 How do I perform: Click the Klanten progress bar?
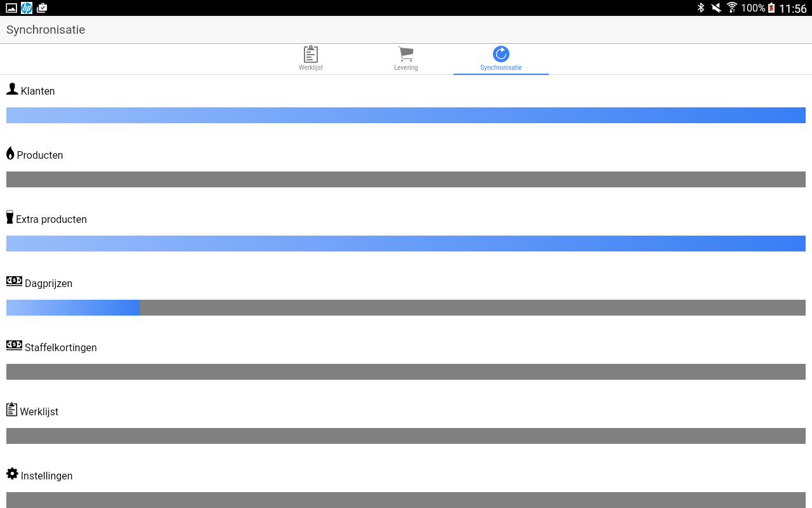point(406,115)
